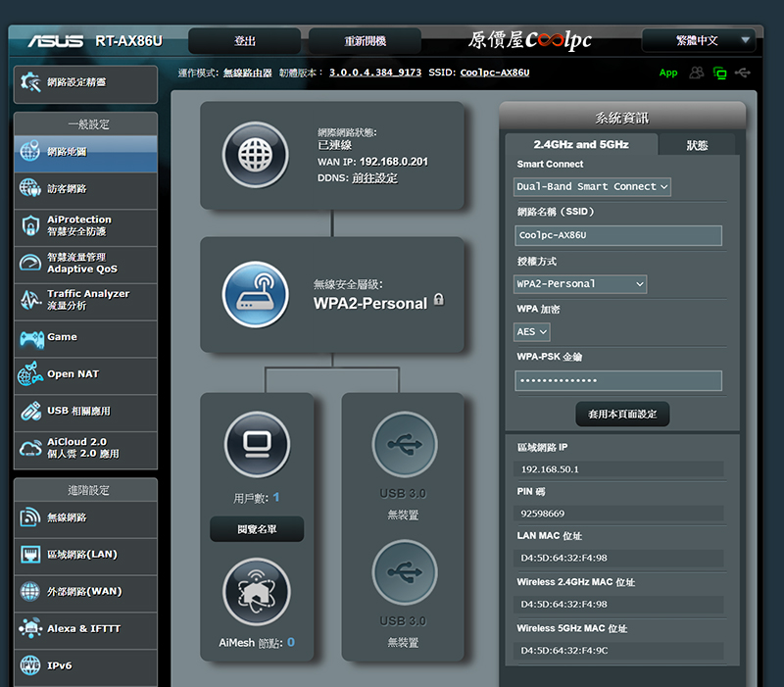Open the AES encryption dropdown
The image size is (784, 687).
pos(532,332)
